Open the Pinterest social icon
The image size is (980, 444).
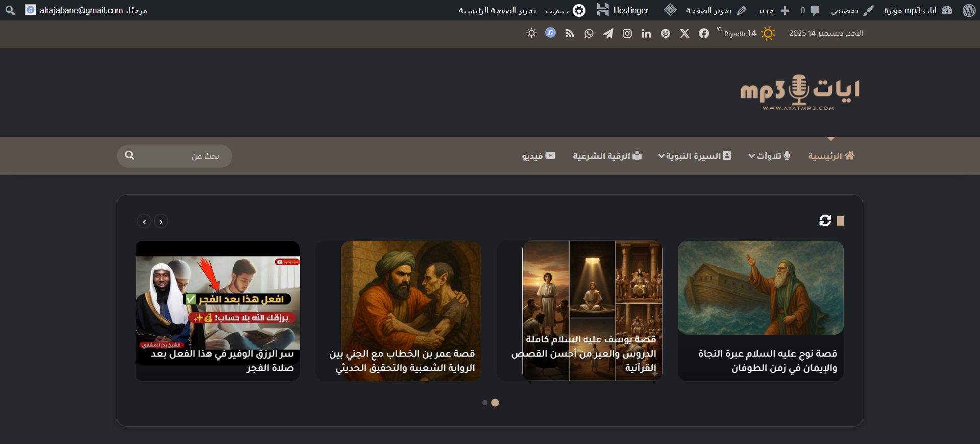pyautogui.click(x=666, y=33)
